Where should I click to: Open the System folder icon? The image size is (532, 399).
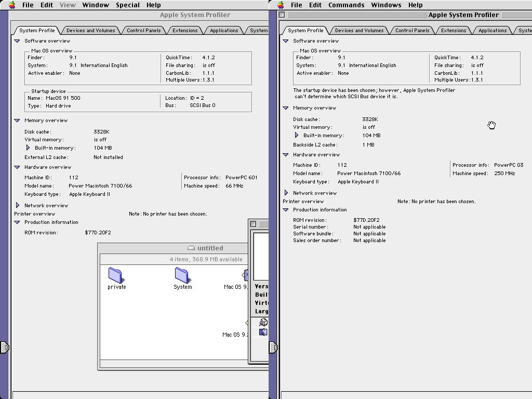pyautogui.click(x=182, y=275)
